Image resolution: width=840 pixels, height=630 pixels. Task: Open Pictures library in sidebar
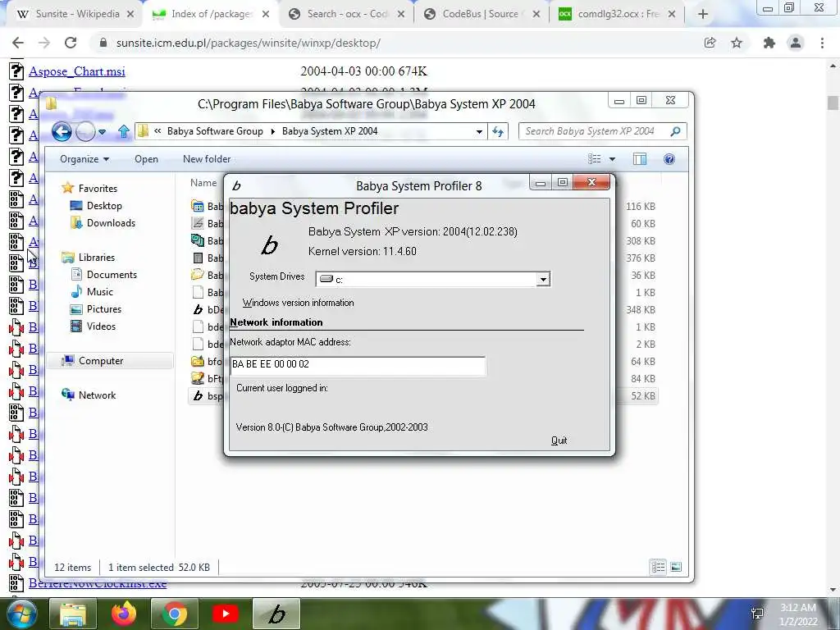pyautogui.click(x=104, y=308)
